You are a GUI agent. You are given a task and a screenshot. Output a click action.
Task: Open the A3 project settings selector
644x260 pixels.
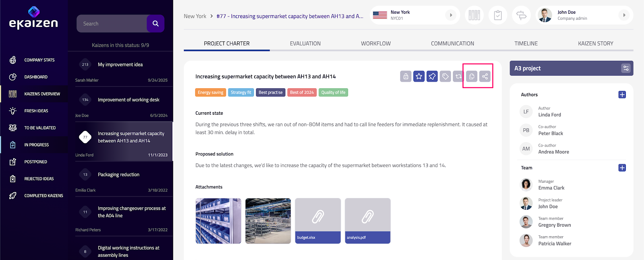click(625, 68)
